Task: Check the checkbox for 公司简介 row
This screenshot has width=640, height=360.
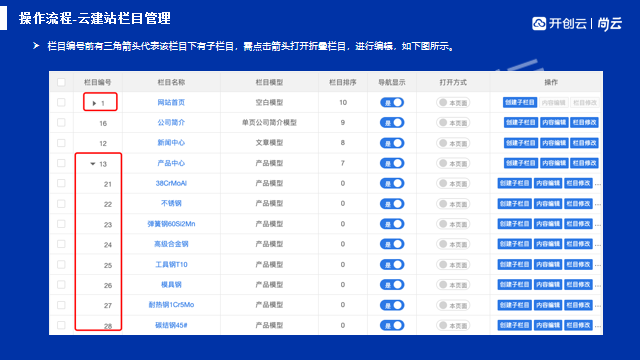Action: [61, 122]
